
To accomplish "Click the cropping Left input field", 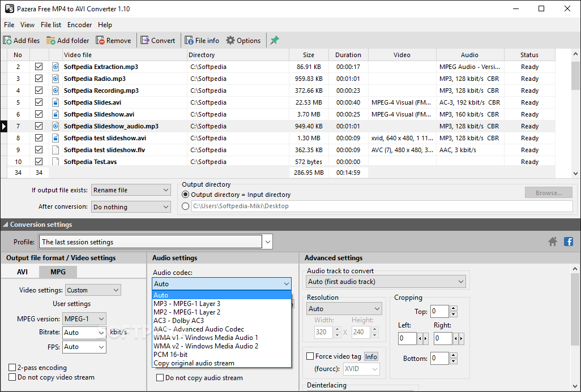I will [407, 338].
